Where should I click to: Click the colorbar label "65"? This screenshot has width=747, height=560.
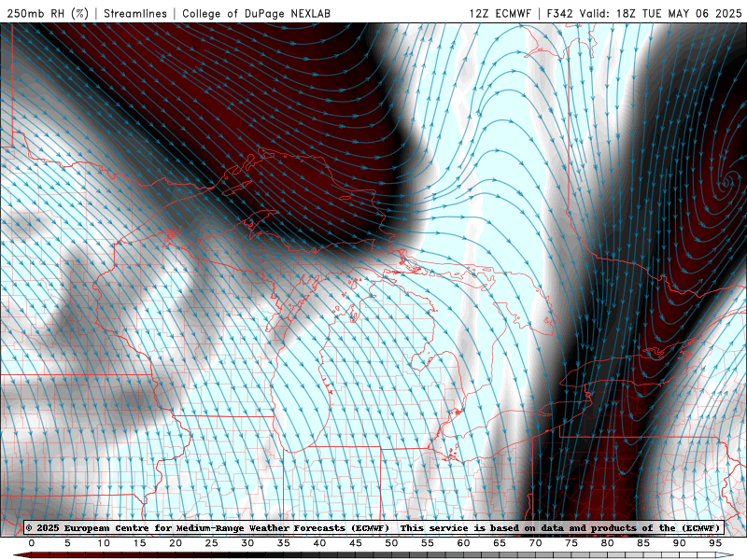[x=500, y=543]
